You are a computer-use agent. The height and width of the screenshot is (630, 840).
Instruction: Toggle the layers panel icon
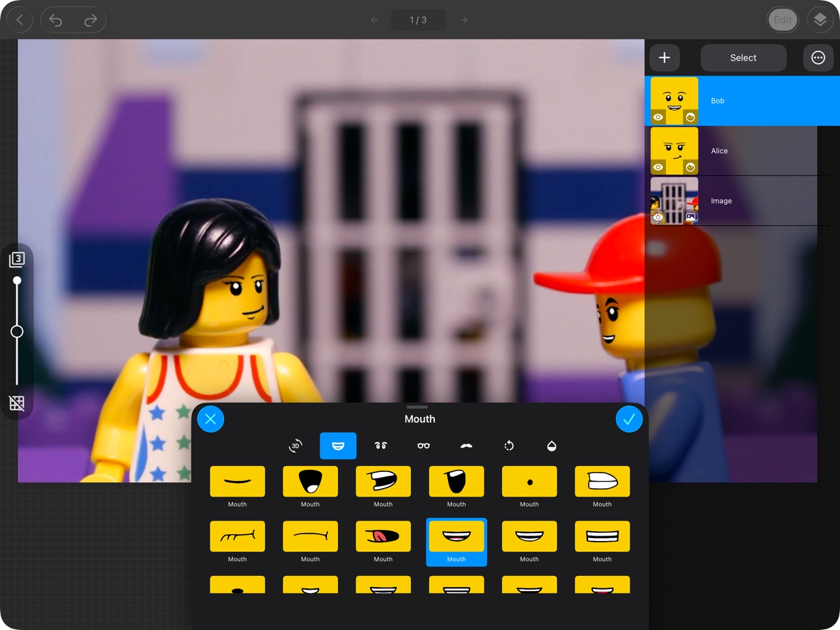820,20
